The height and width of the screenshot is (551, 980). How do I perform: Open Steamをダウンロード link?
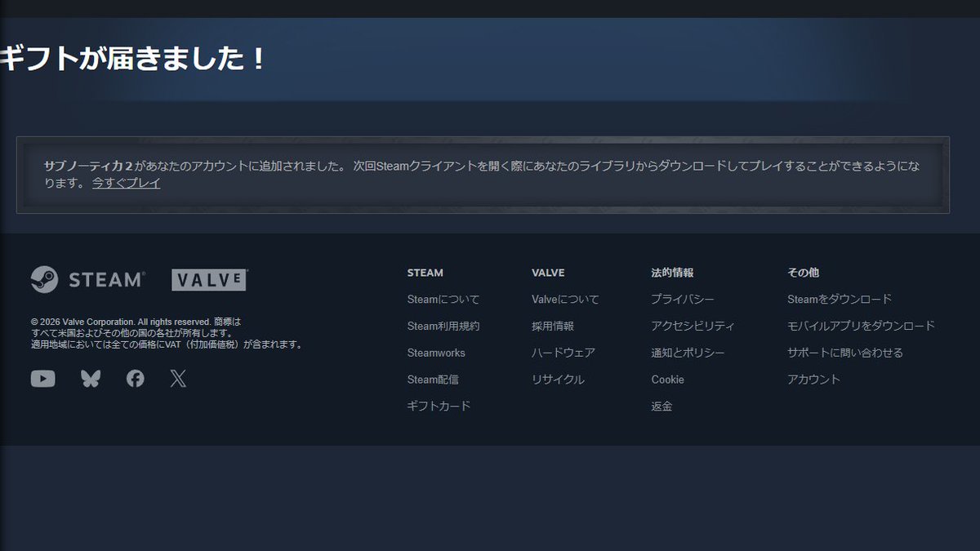[x=840, y=300]
